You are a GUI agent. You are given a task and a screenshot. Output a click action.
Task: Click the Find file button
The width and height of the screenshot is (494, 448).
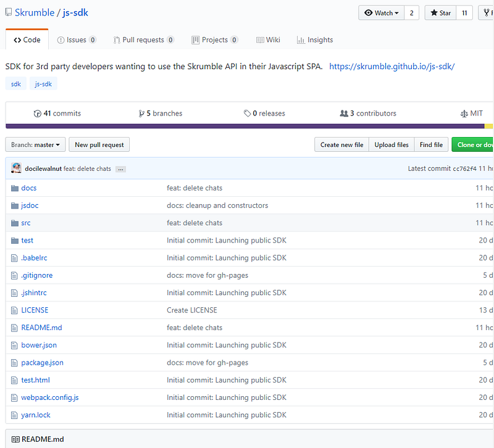(431, 144)
